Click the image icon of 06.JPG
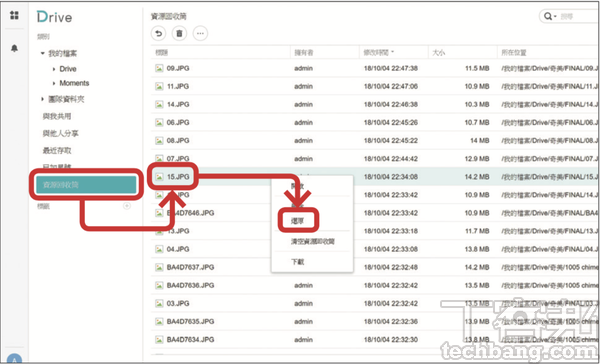 [159, 122]
